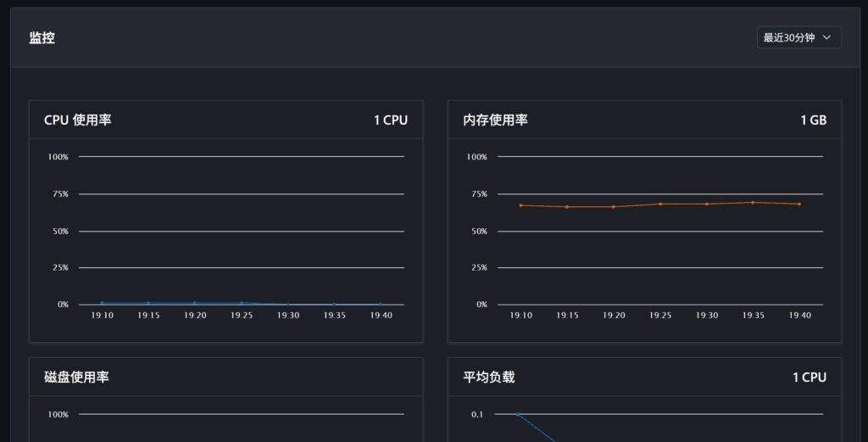Click the 19:40 data point on CPU chart
Viewport: 868px width, 442px height.
381,305
